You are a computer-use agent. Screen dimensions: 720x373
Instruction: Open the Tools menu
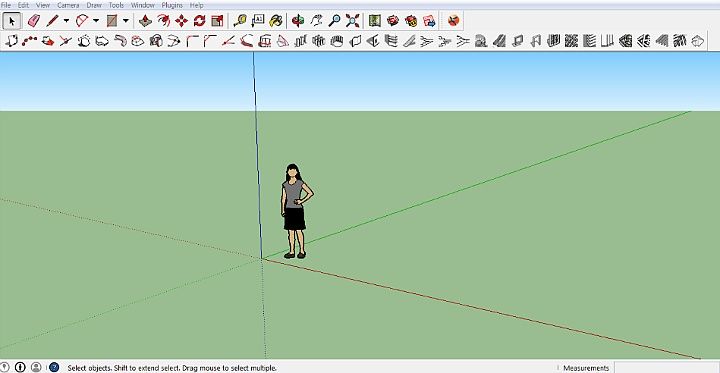(x=116, y=6)
